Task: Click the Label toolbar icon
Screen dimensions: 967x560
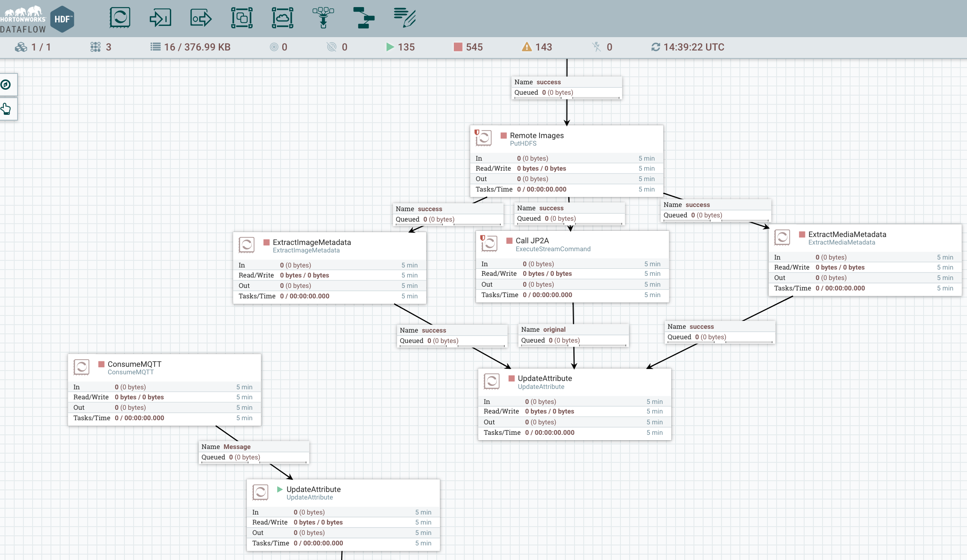Action: click(404, 18)
